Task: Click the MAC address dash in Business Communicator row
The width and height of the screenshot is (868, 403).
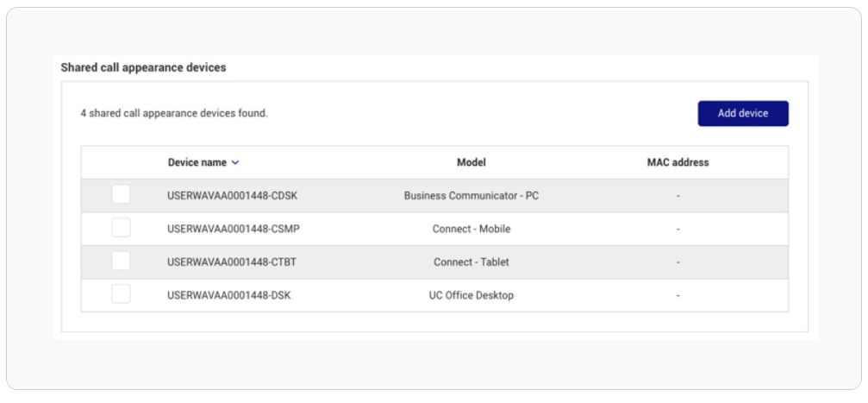Action: coord(678,196)
